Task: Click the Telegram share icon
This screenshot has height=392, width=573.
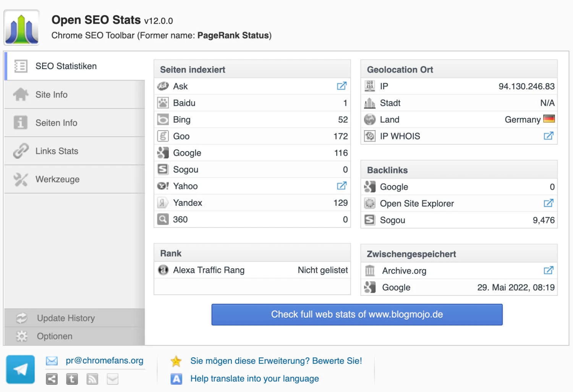Action: point(20,369)
